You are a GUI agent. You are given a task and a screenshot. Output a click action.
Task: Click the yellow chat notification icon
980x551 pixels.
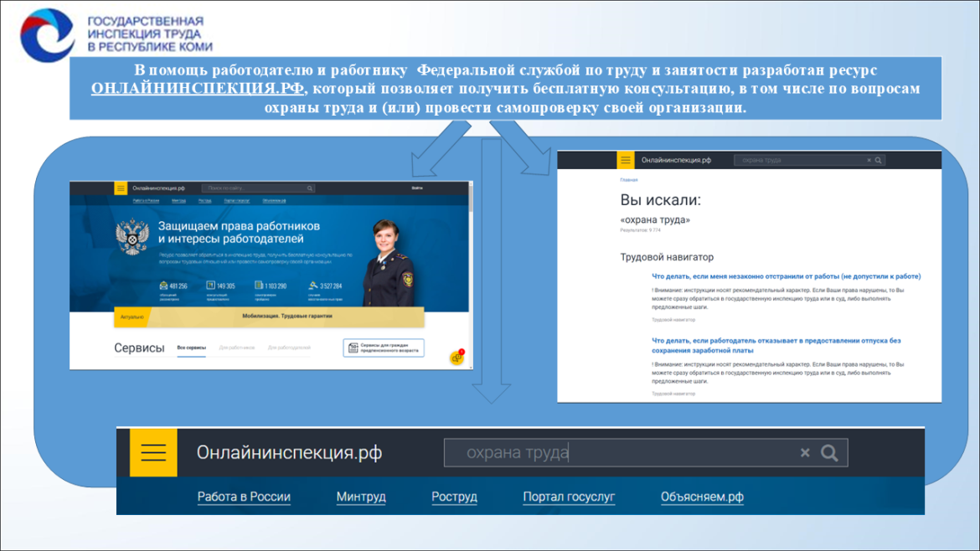[x=456, y=358]
